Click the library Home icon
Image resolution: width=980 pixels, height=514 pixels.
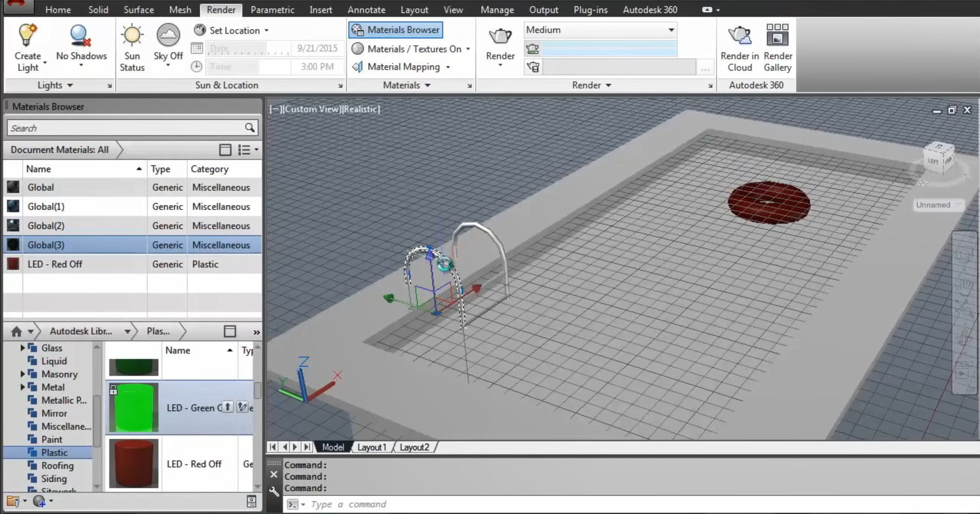16,332
